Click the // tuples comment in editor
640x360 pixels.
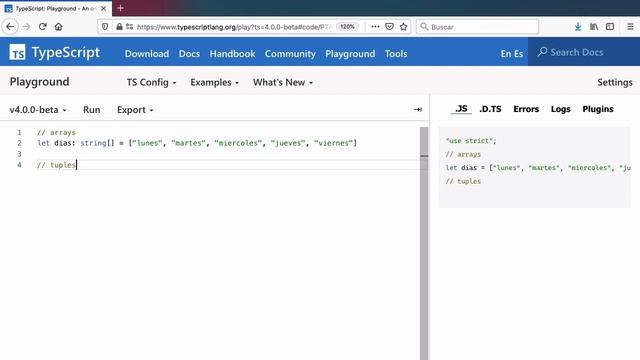(x=56, y=165)
